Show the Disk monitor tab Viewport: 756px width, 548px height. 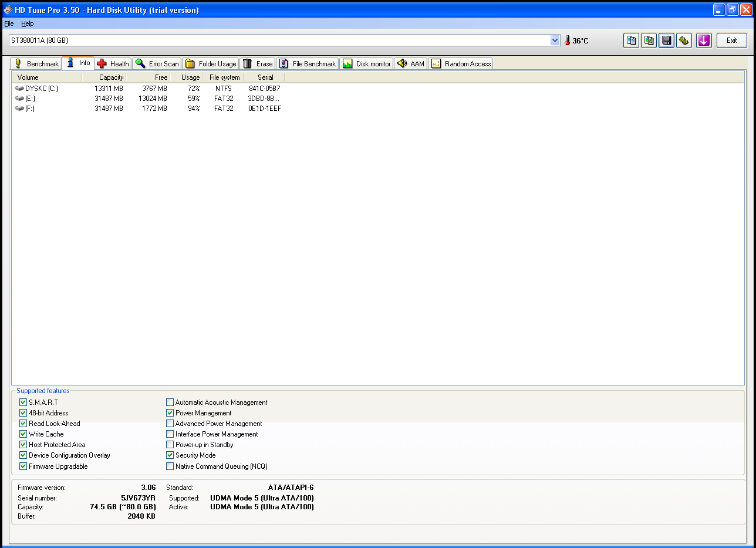[366, 63]
